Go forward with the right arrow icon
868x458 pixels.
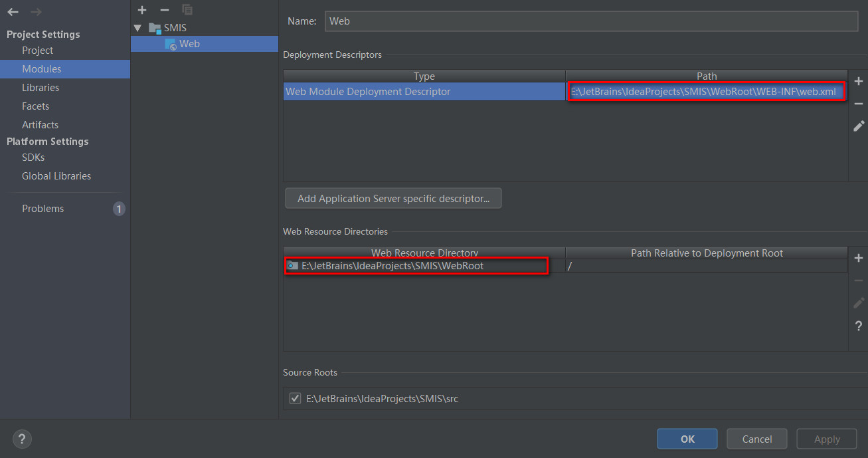pos(36,12)
